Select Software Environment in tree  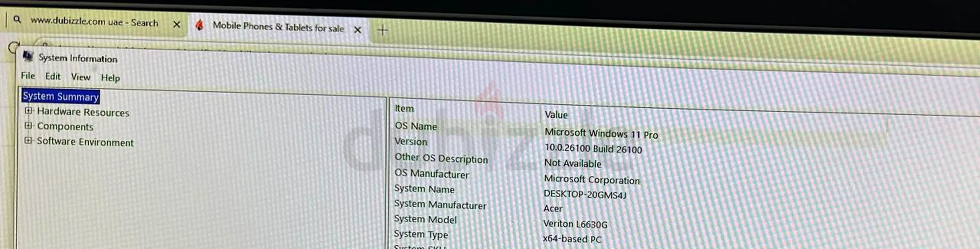(x=85, y=142)
